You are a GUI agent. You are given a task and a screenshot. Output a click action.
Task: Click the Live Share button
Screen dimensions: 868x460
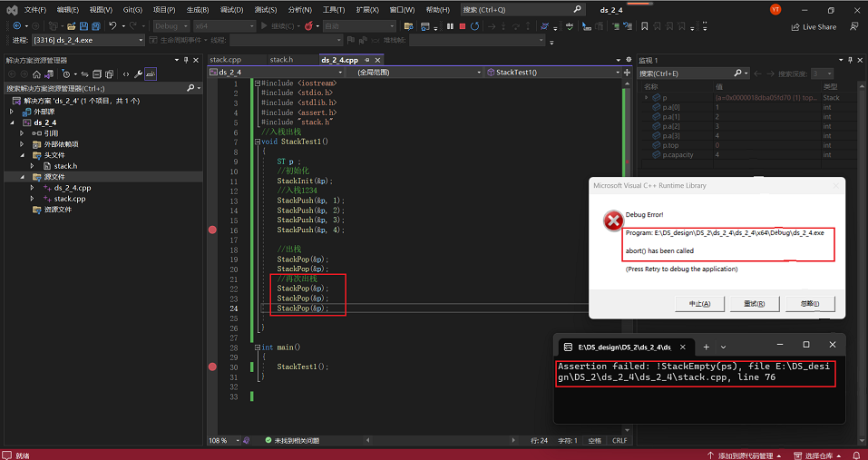814,26
